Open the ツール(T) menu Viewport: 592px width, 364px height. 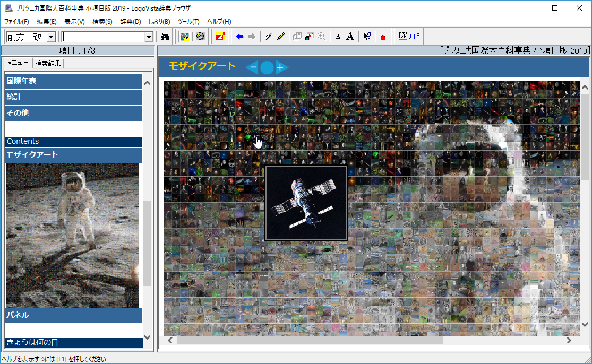click(x=188, y=22)
